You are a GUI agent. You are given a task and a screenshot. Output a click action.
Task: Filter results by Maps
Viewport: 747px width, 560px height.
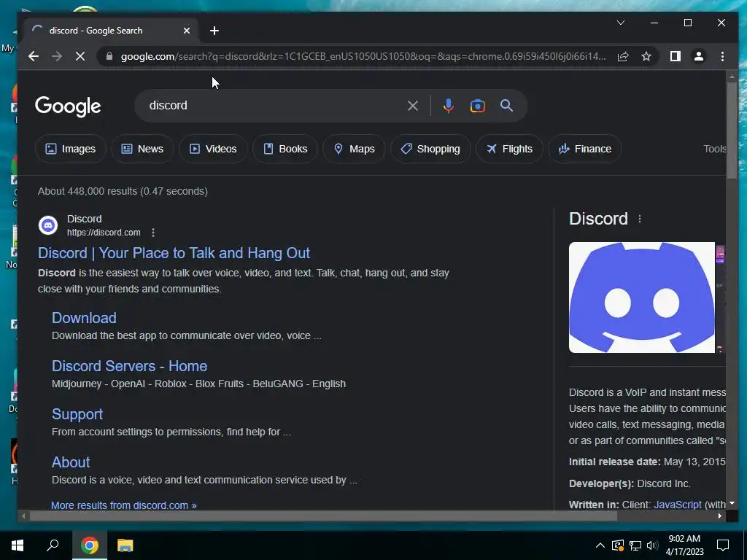(354, 149)
